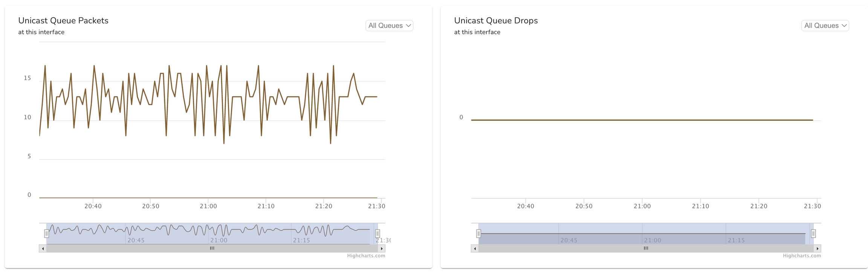This screenshot has height=272, width=868.
Task: Select left navigator handle in Packets chart
Action: [x=46, y=234]
